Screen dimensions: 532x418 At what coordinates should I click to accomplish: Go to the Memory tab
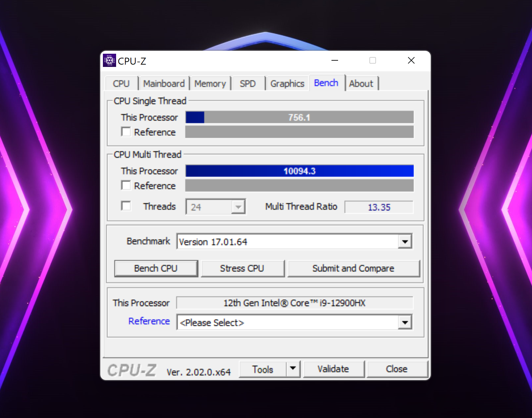click(x=210, y=83)
